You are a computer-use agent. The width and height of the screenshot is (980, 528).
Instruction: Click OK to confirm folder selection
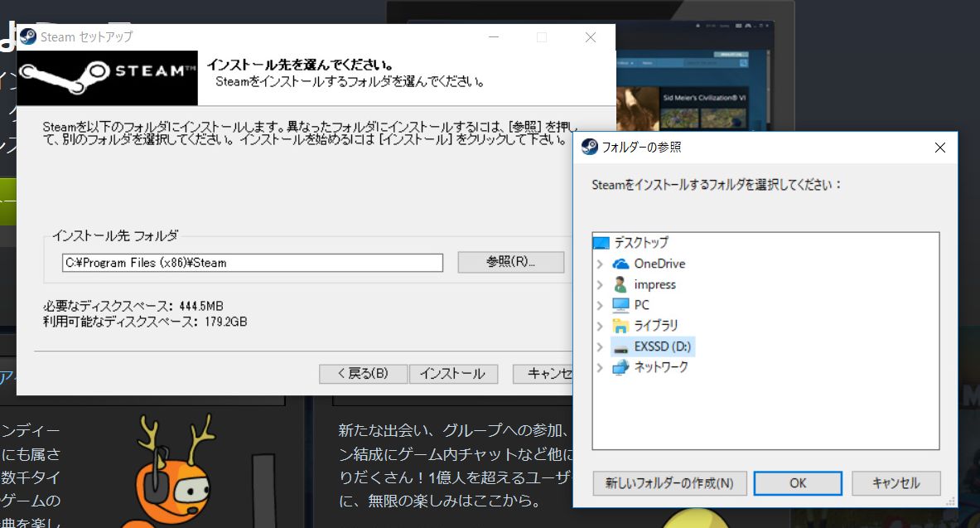[x=797, y=483]
